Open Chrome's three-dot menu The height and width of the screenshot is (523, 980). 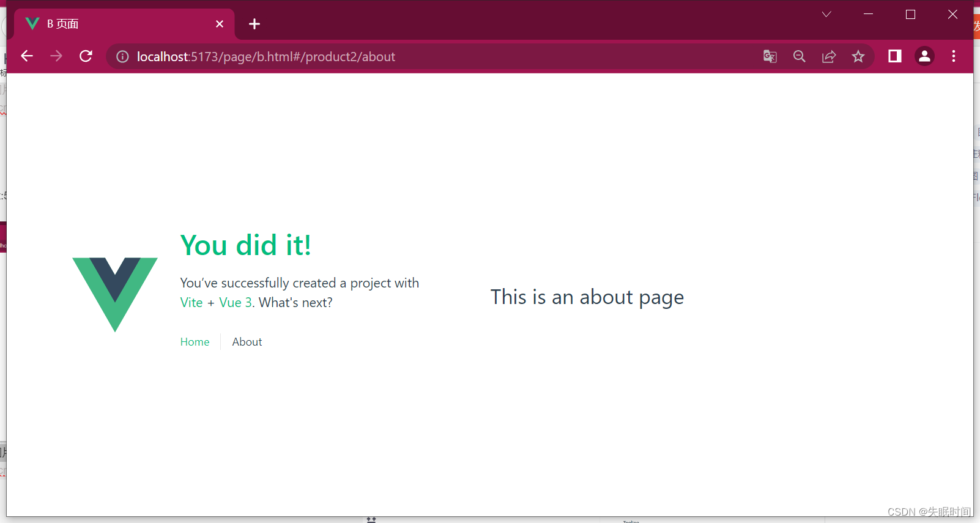[954, 56]
